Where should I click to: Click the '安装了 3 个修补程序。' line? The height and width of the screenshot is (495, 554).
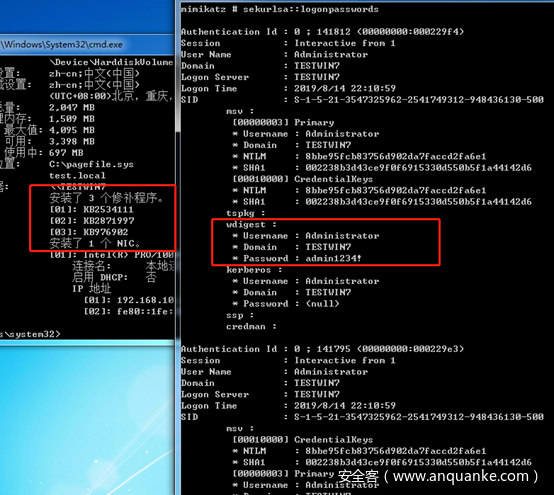[x=107, y=198]
